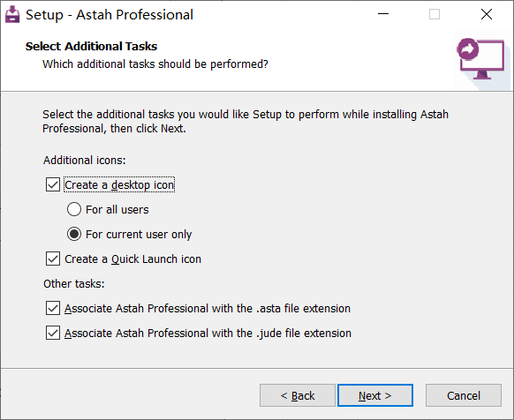Click the 'Create a desktop icon' label text
This screenshot has width=514, height=420.
(x=119, y=184)
